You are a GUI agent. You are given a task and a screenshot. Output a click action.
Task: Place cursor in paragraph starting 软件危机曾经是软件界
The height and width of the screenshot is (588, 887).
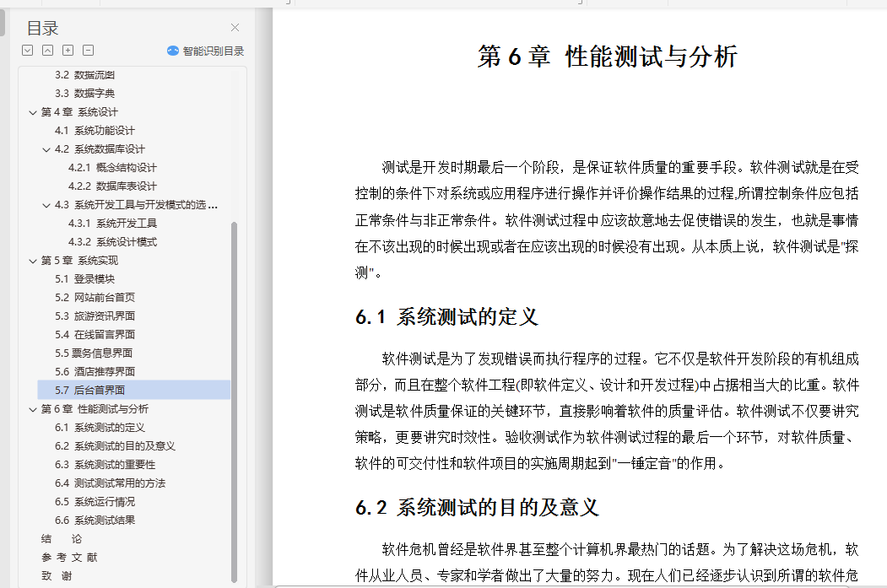point(607,563)
